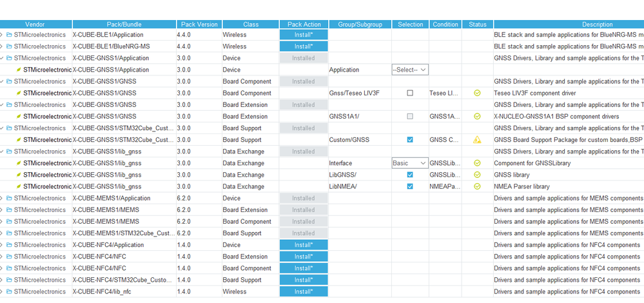Expand the X-CUBE-NFC4/Application row arrow
Viewport: 644px width, 303px height.
(2, 245)
